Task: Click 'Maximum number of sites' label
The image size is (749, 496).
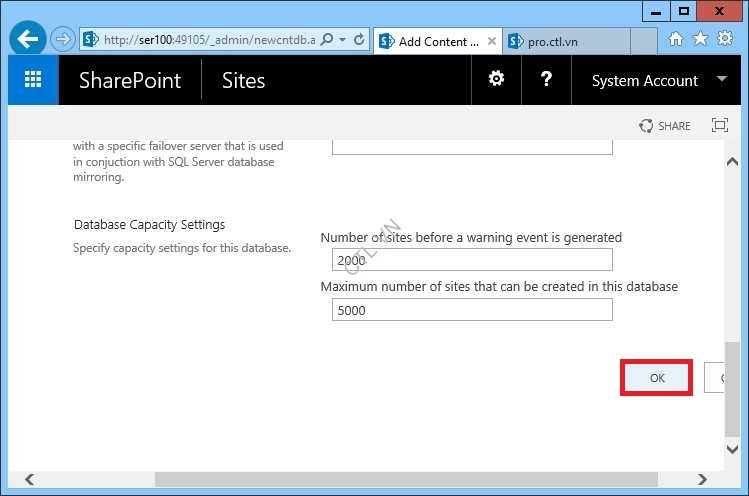Action: (499, 287)
